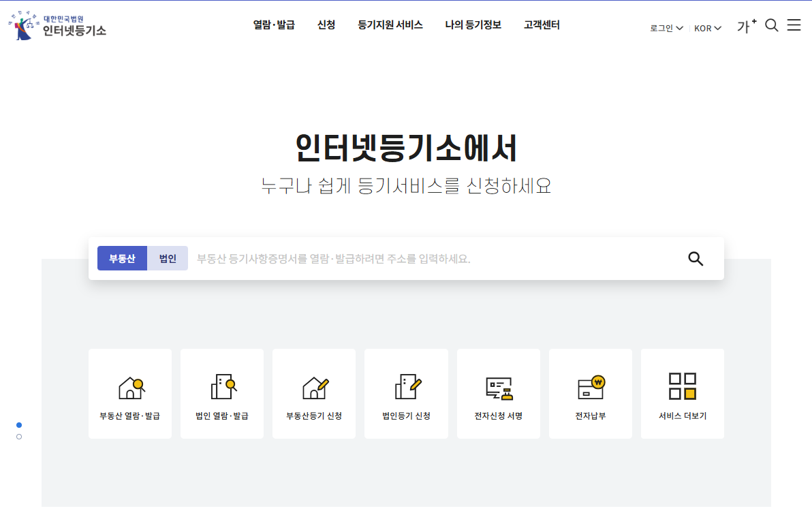Select the second page indicator dot

[x=19, y=437]
